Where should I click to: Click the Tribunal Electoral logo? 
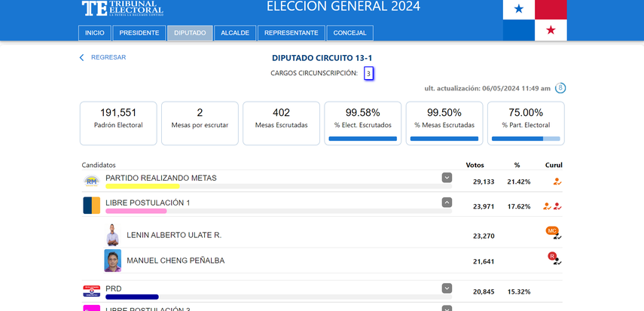pos(122,8)
